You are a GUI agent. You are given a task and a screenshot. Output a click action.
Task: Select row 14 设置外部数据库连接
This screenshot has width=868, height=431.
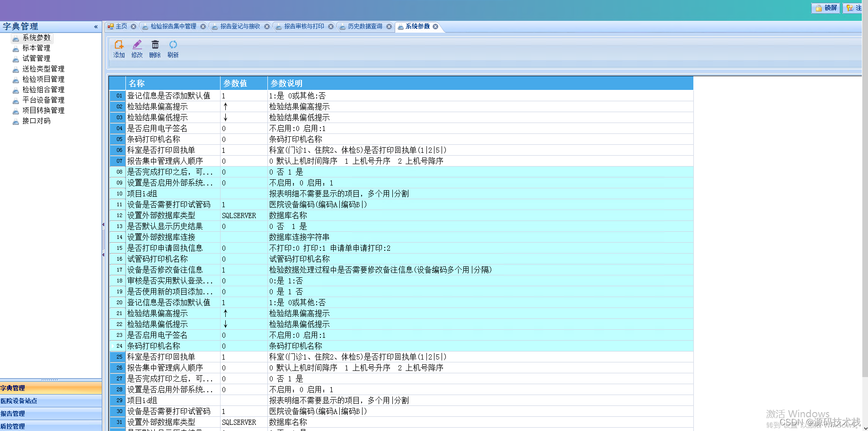click(401, 237)
